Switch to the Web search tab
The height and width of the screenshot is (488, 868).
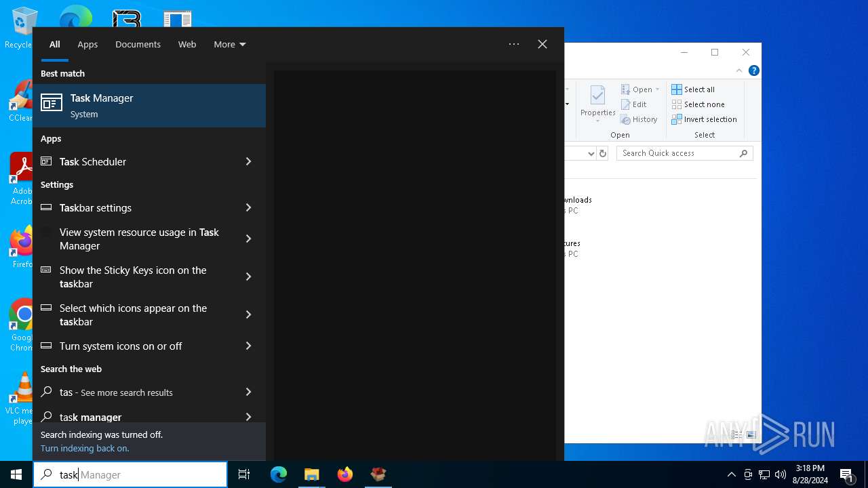(187, 44)
